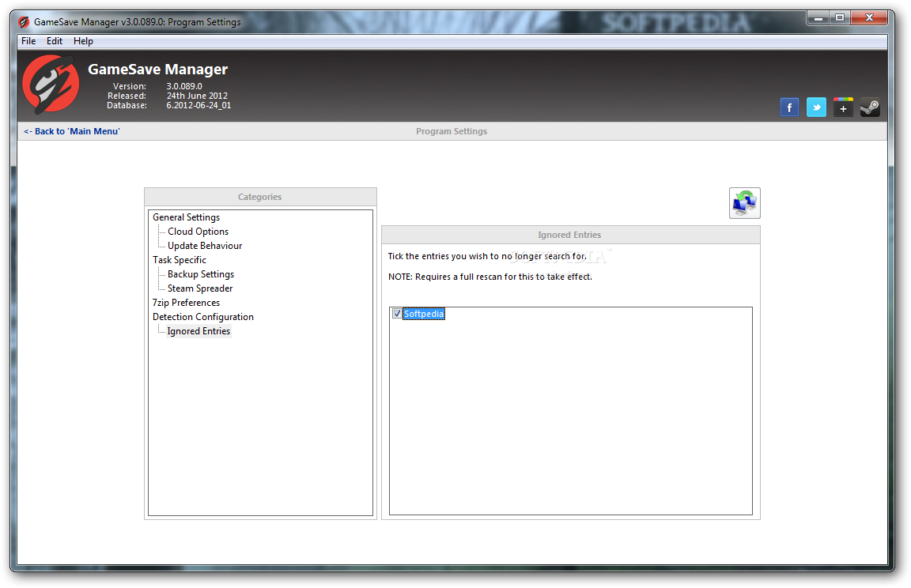Viewport: 911px width, 588px height.
Task: Open the File menu
Action: coord(28,41)
